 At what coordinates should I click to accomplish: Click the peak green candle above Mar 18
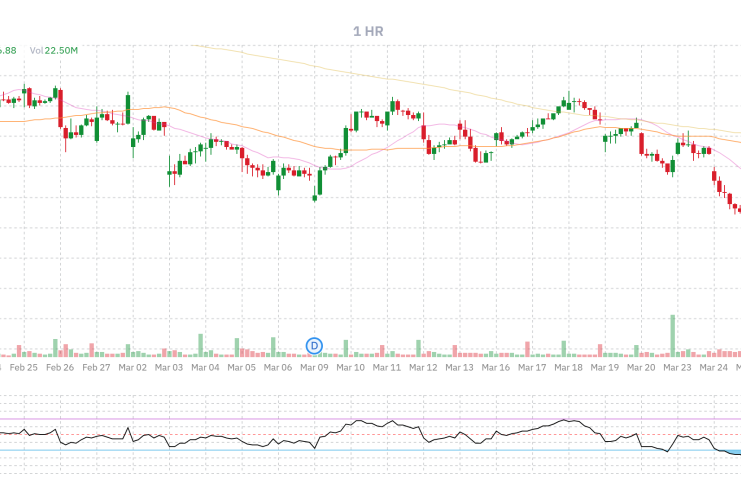click(568, 100)
